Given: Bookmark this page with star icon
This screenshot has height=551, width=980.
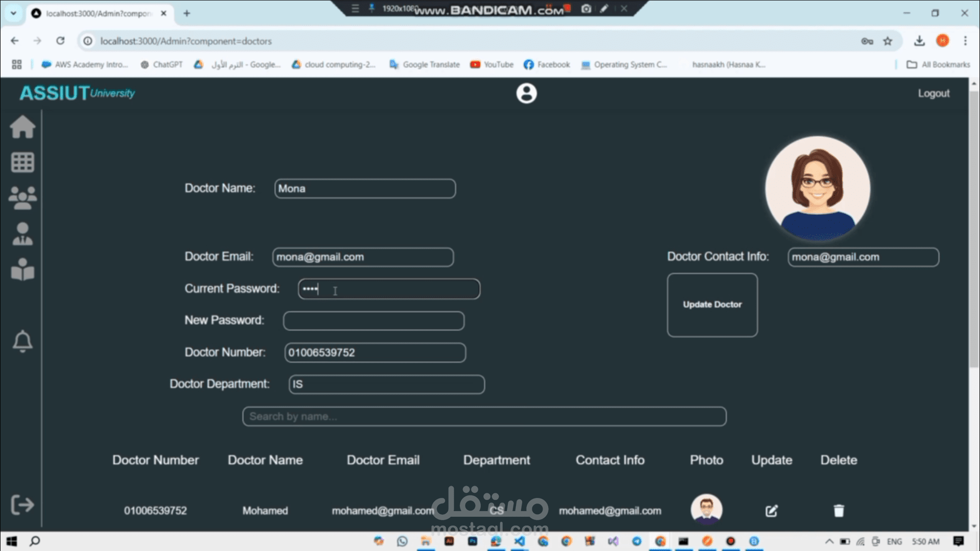Looking at the screenshot, I should pos(888,41).
